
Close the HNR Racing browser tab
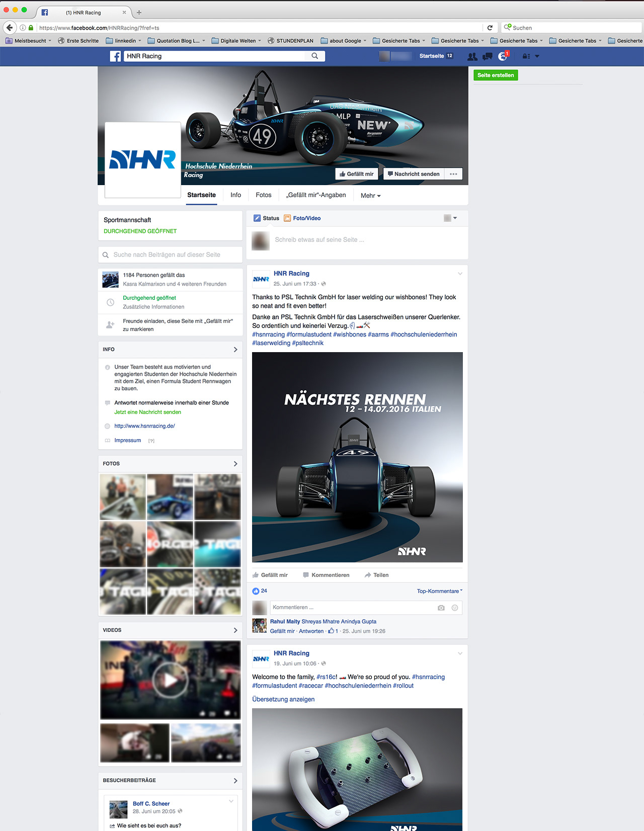[124, 13]
